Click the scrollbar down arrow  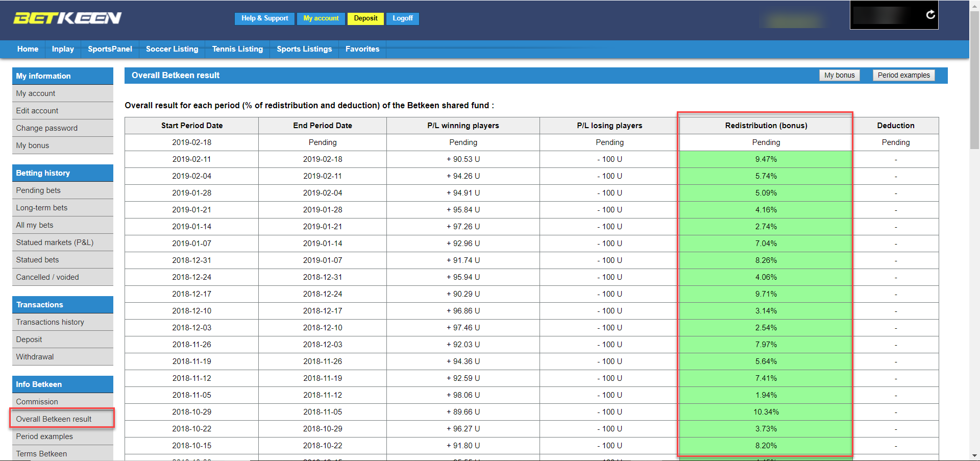click(974, 455)
